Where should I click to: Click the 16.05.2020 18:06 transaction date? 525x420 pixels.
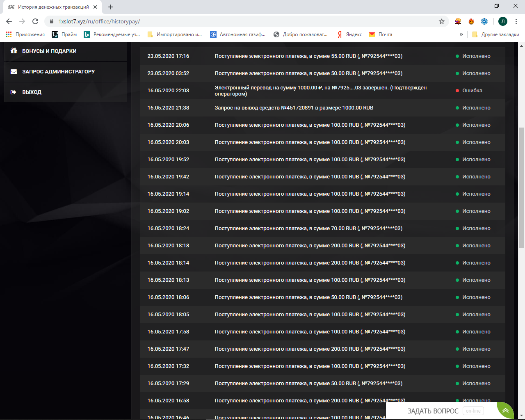168,297
